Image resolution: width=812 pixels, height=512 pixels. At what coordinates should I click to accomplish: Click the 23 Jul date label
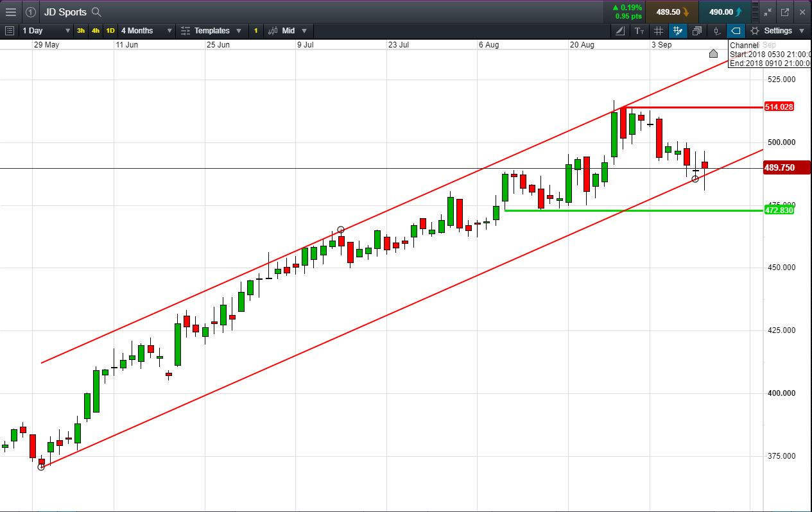[399, 45]
